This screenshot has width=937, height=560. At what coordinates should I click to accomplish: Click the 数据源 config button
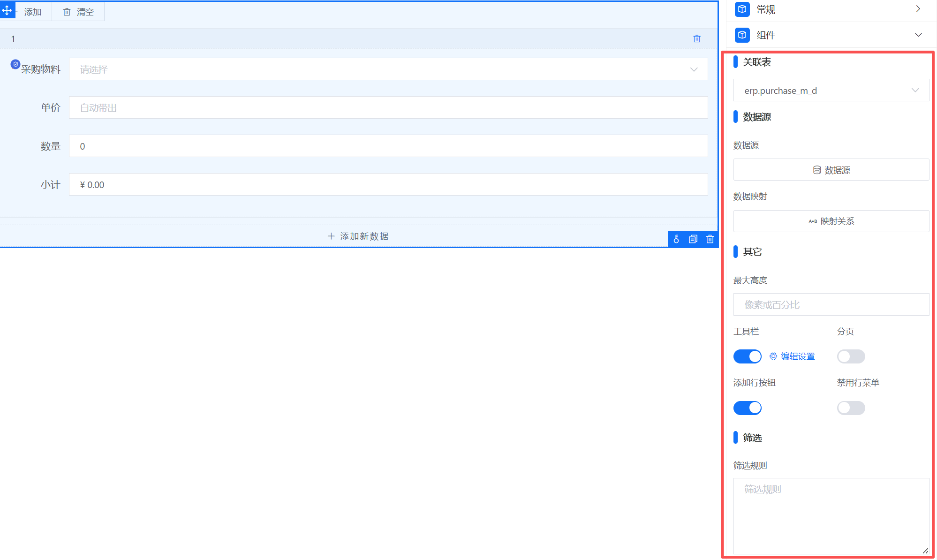pos(831,170)
